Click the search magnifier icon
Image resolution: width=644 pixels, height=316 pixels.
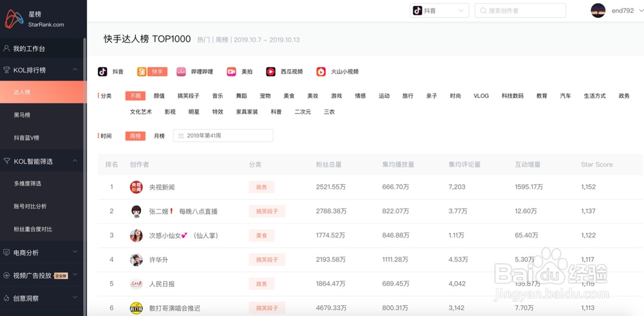[x=484, y=11]
